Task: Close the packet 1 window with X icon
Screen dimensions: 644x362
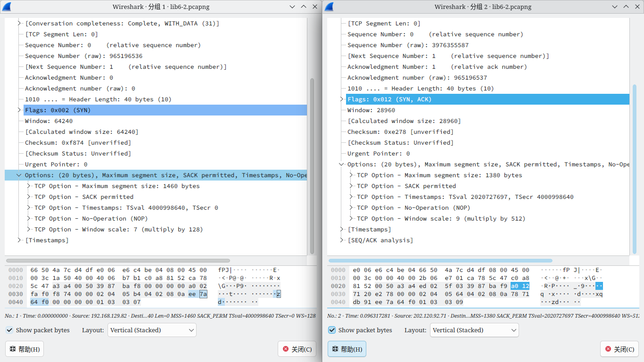Action: [x=314, y=7]
